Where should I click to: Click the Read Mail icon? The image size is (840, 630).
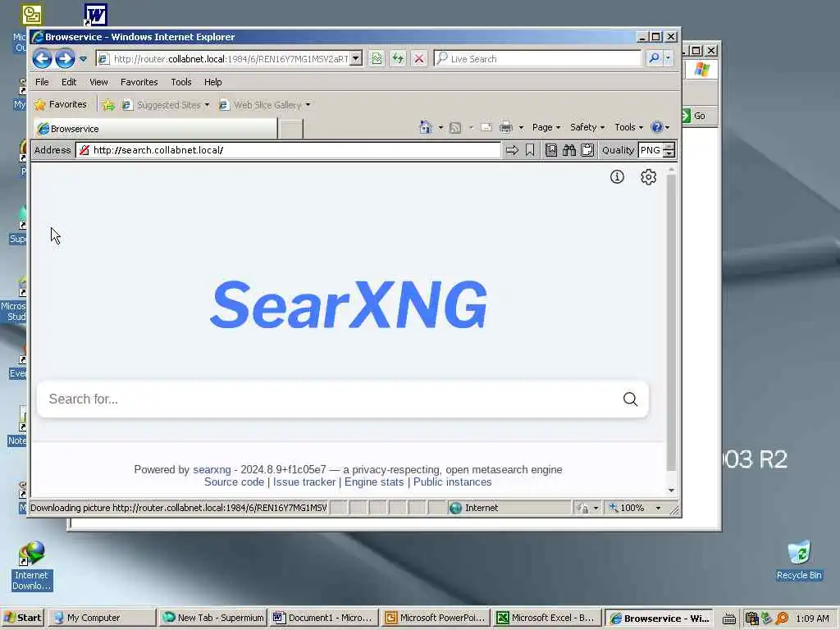(486, 127)
